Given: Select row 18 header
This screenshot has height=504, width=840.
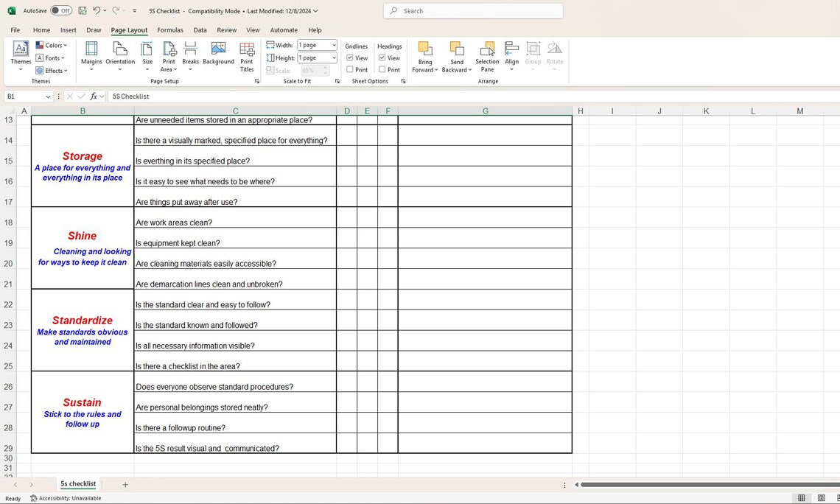Looking at the screenshot, I should click(x=8, y=223).
